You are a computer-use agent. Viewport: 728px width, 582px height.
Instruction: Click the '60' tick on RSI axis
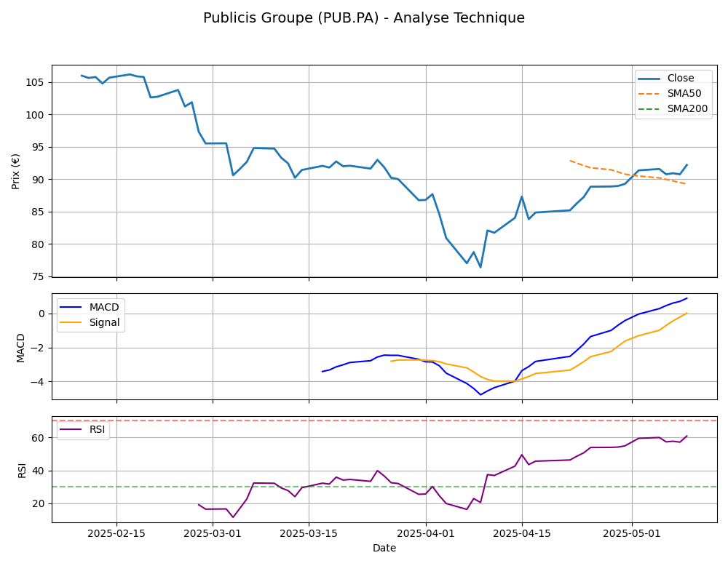[38, 438]
